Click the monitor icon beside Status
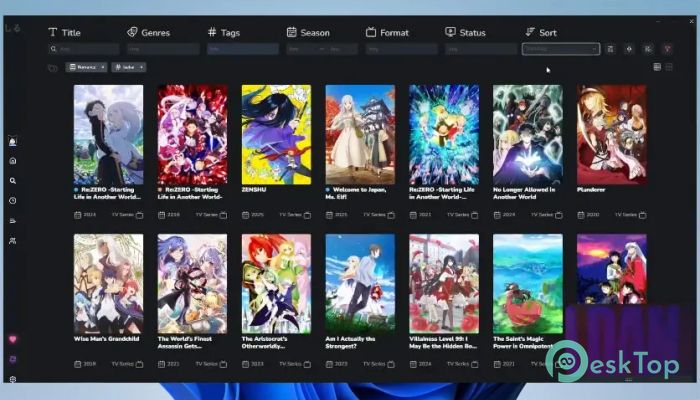Image resolution: width=700 pixels, height=400 pixels. 450,32
